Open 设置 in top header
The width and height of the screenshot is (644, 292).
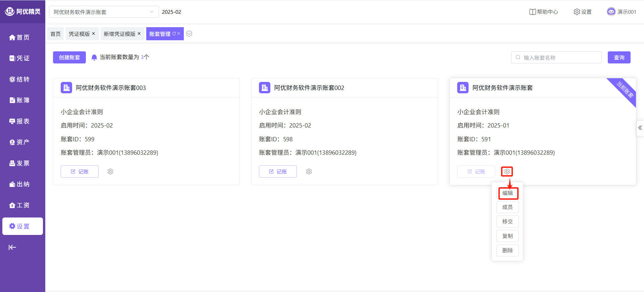583,12
